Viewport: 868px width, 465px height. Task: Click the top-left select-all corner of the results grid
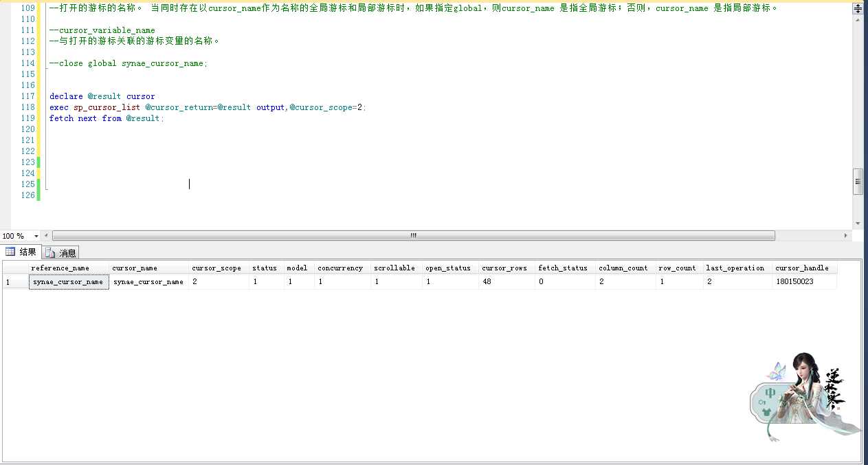(16, 268)
